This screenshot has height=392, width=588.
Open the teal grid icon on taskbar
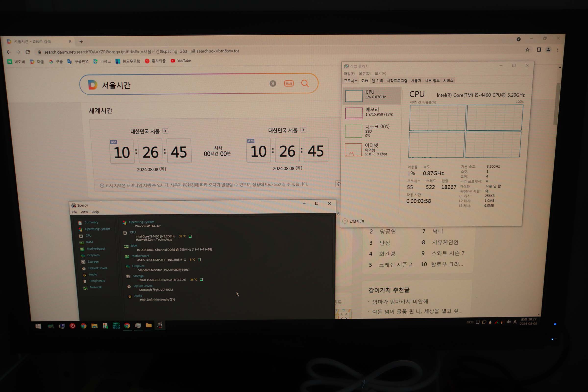click(116, 326)
